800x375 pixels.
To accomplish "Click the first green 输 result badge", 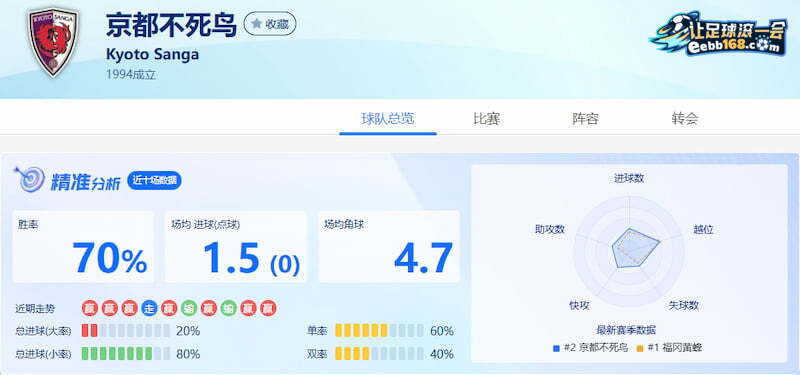I will (x=189, y=309).
